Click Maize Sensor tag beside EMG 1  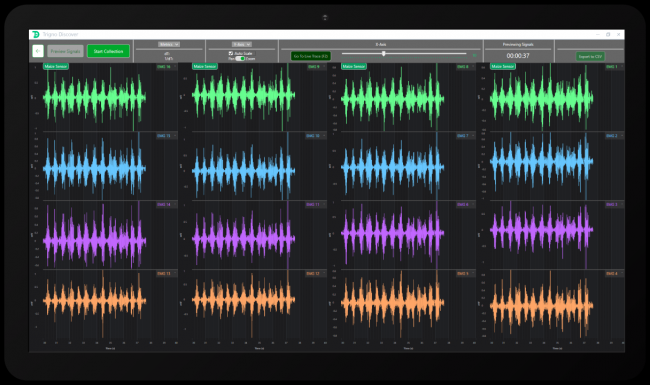coord(503,66)
